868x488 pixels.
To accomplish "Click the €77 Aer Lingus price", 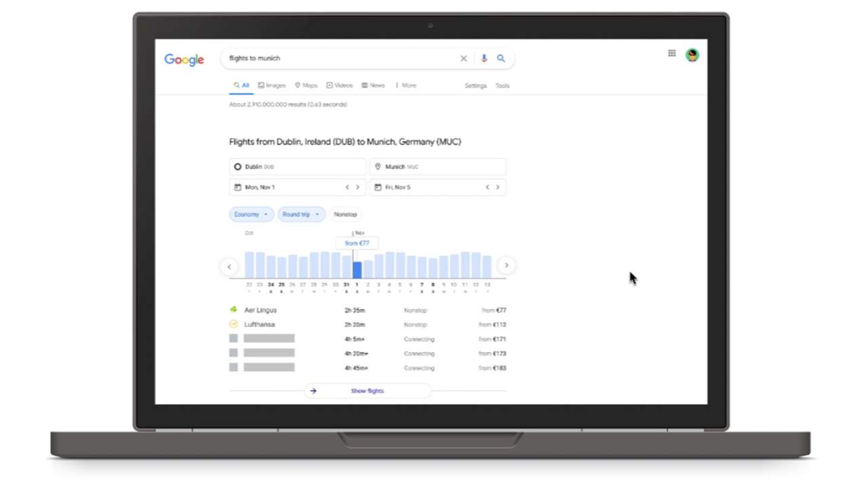I will coord(494,310).
